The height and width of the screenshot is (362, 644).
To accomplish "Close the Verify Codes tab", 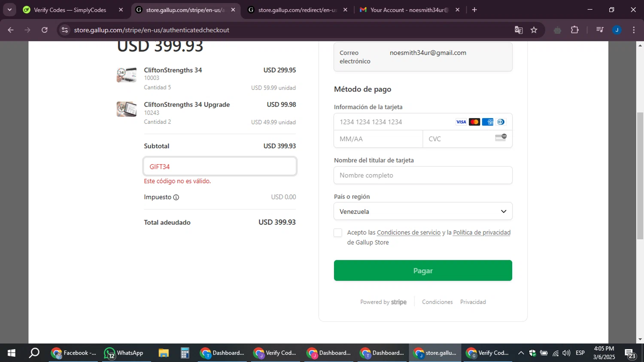I will point(121,10).
